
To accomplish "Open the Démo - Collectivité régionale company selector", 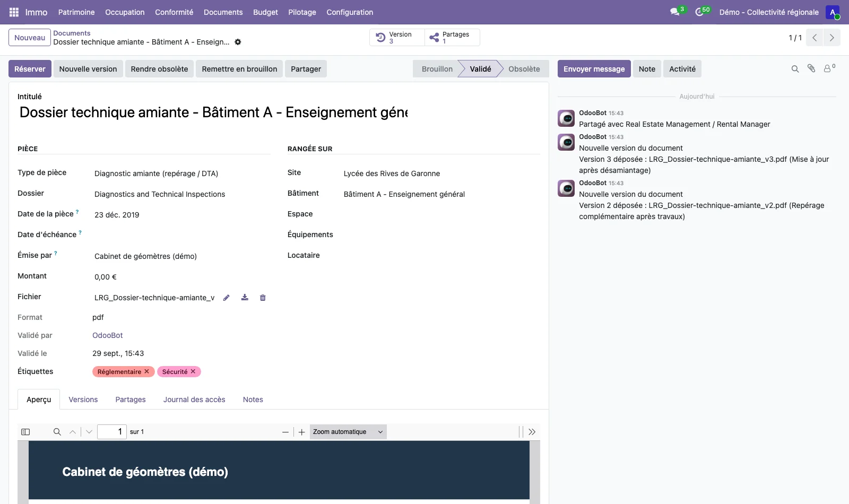I will 769,12.
